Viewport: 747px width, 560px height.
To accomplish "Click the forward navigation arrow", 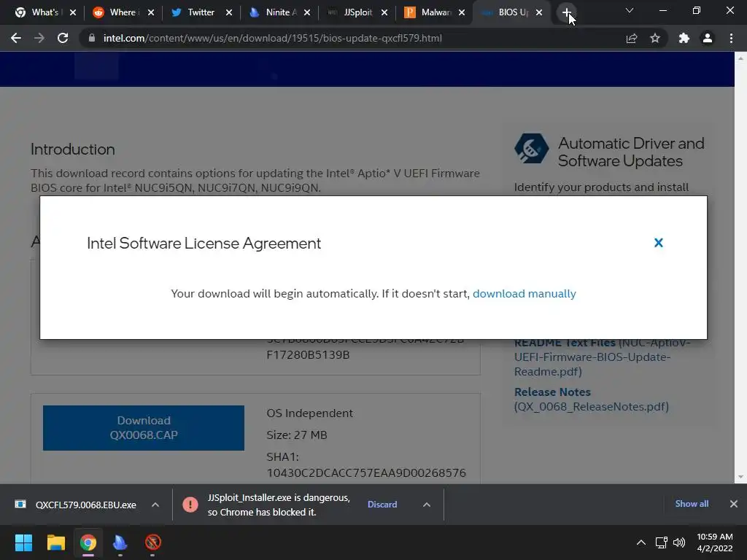I will (39, 38).
